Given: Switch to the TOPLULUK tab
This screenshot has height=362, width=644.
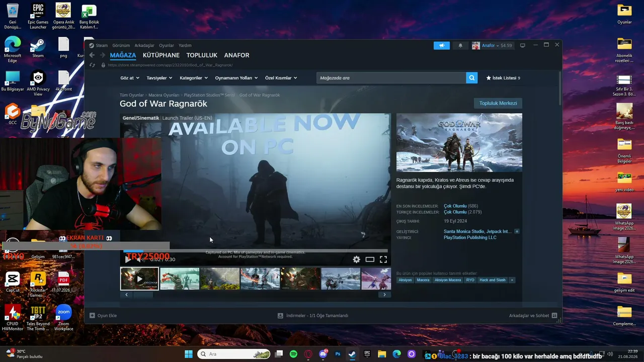Looking at the screenshot, I should 202,55.
